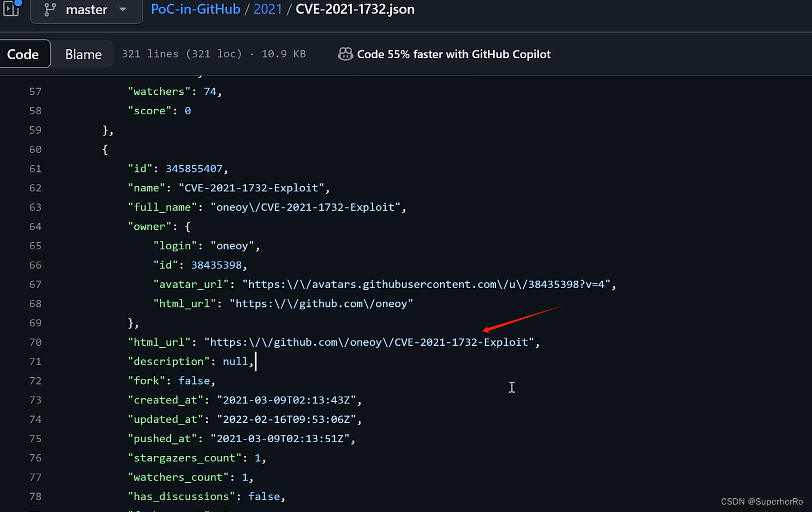
Task: Open the PoC-in-GitHub breadcrumb link
Action: (195, 9)
